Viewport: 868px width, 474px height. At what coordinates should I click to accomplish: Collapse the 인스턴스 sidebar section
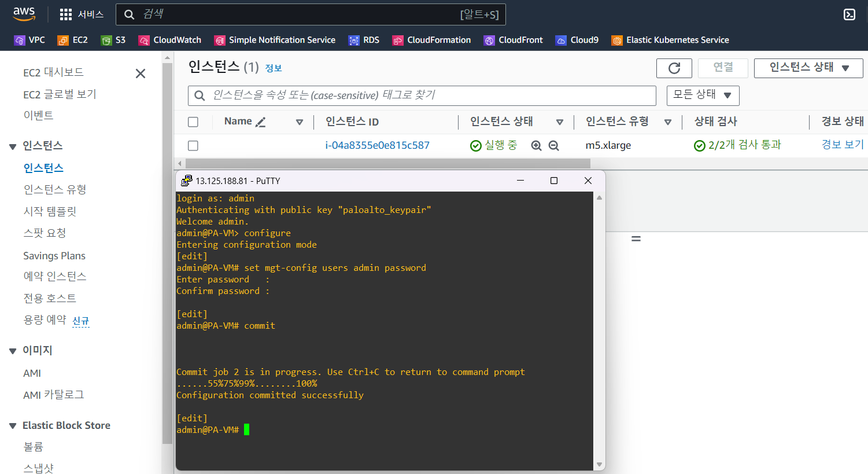click(13, 146)
